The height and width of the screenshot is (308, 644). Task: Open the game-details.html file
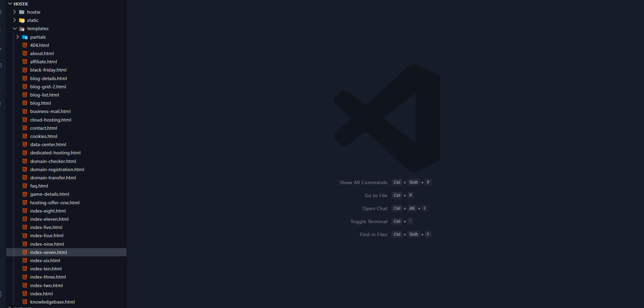(50, 194)
